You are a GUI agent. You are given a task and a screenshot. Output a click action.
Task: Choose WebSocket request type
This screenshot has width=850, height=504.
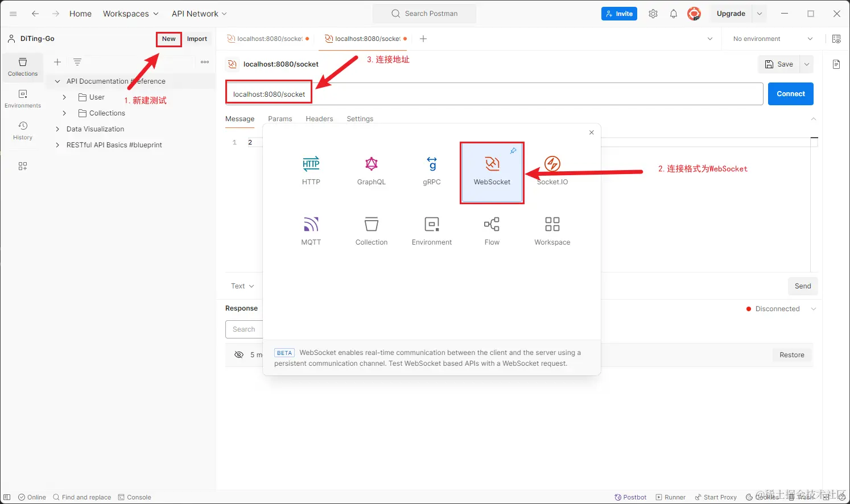492,172
